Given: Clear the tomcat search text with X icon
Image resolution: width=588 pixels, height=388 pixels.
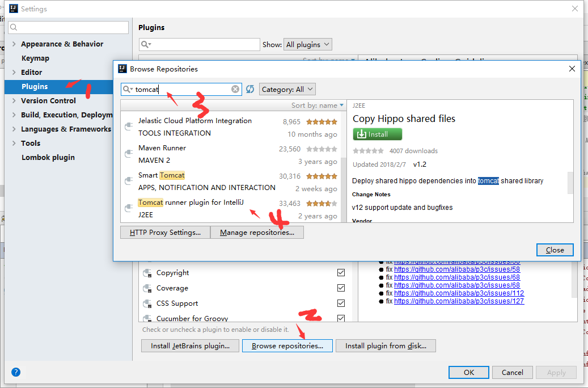Looking at the screenshot, I should [x=235, y=89].
